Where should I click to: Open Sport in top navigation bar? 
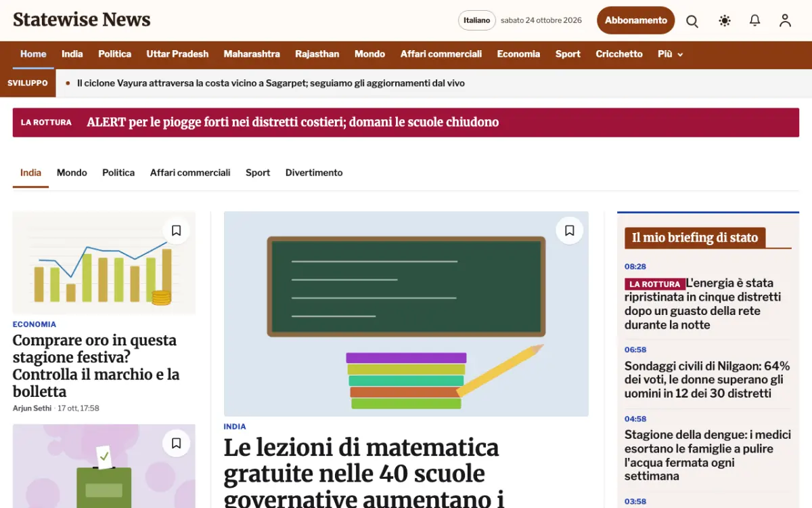(x=568, y=54)
